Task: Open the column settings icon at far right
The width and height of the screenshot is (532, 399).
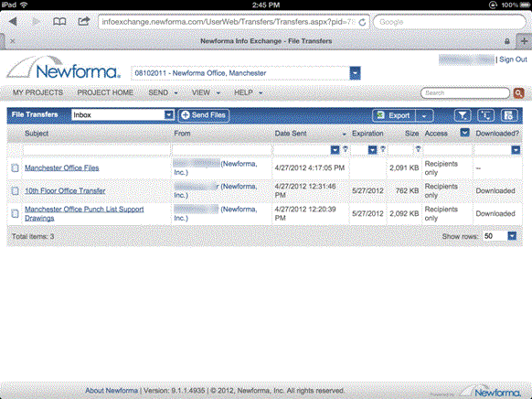Action: (509, 115)
